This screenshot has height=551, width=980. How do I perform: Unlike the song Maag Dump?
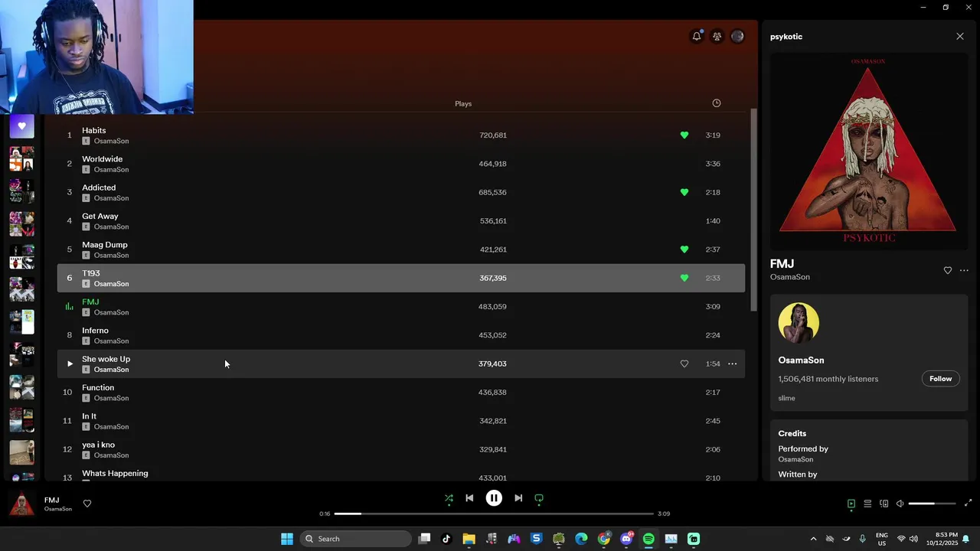[x=684, y=249]
